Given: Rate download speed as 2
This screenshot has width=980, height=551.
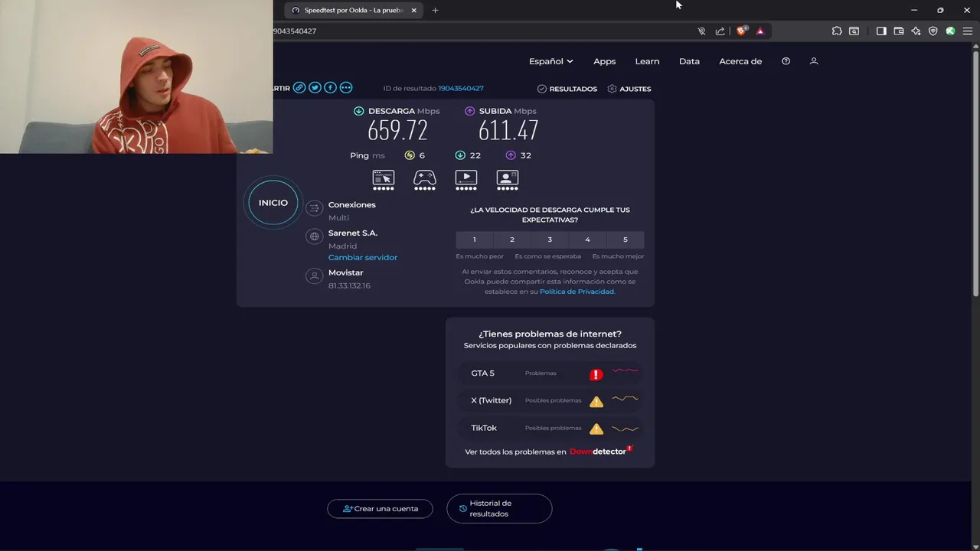Looking at the screenshot, I should pos(512,240).
